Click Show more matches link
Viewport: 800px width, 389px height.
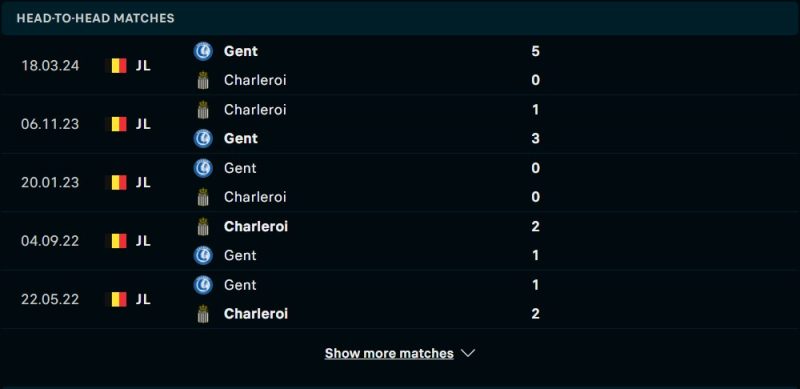tap(389, 353)
